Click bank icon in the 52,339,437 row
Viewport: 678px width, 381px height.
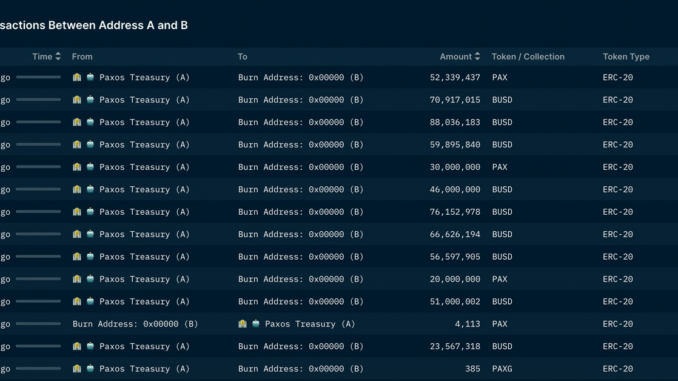pyautogui.click(x=77, y=77)
